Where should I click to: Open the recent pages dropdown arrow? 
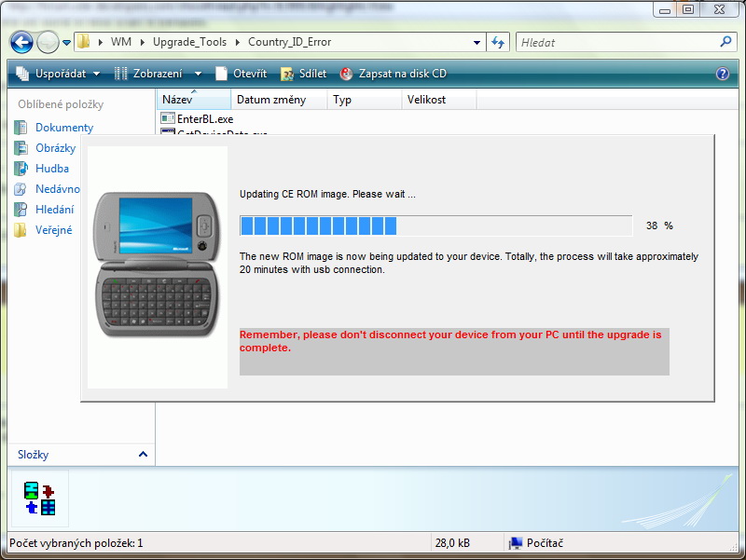point(66,43)
